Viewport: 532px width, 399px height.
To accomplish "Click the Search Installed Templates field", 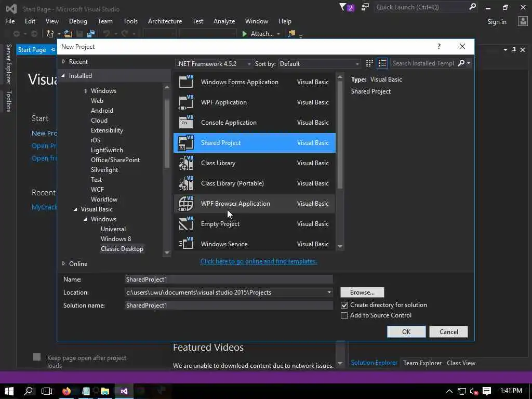I will click(423, 63).
